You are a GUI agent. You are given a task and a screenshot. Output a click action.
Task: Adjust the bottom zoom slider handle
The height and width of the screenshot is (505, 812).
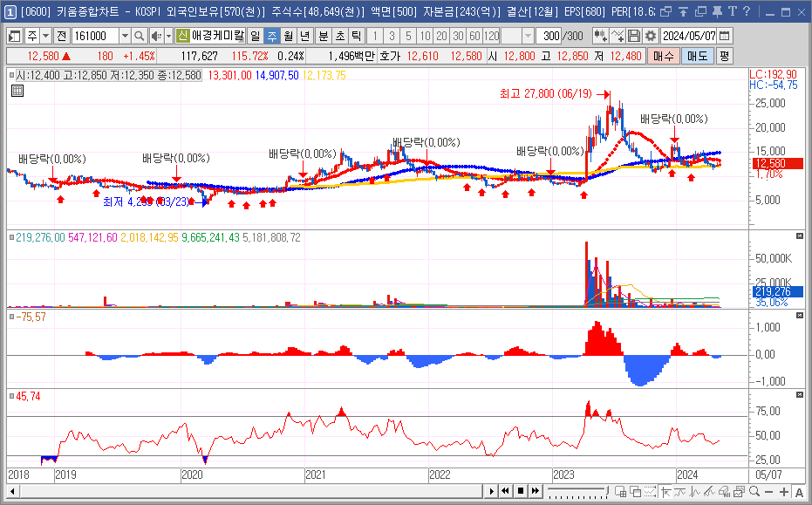606,490
